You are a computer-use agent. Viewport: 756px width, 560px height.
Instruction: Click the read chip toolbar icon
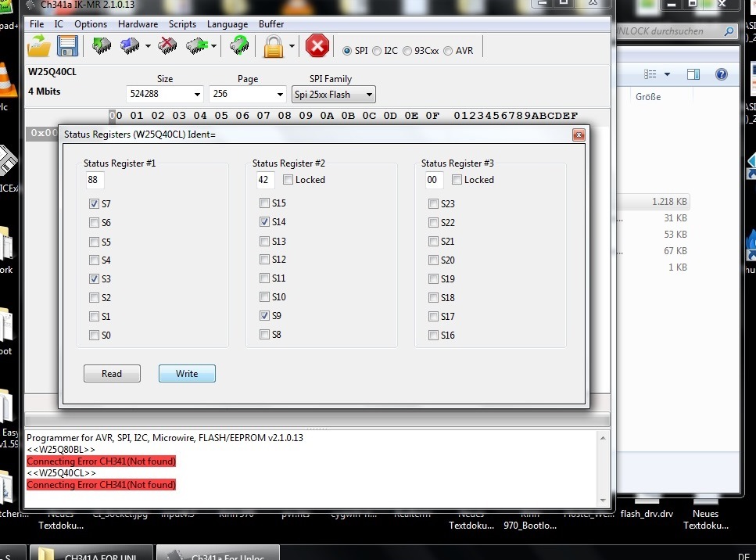pos(102,46)
